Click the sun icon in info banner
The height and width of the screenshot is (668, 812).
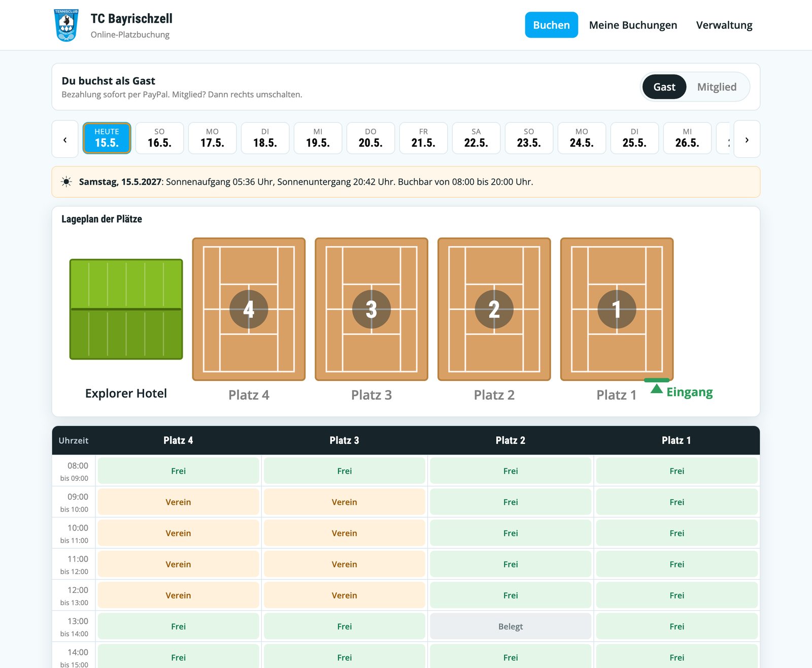point(66,182)
